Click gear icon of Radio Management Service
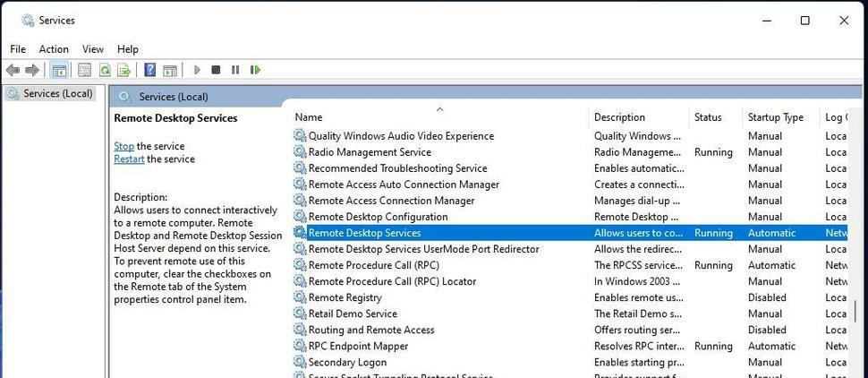The image size is (868, 378). 300,152
